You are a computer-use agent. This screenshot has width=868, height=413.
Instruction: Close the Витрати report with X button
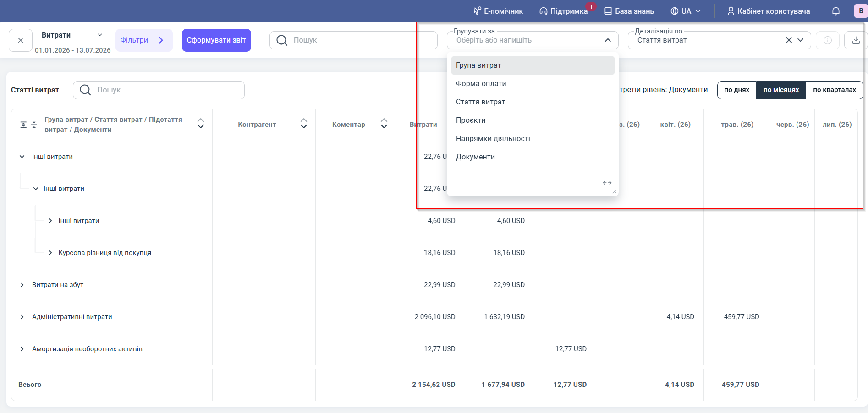coord(21,40)
